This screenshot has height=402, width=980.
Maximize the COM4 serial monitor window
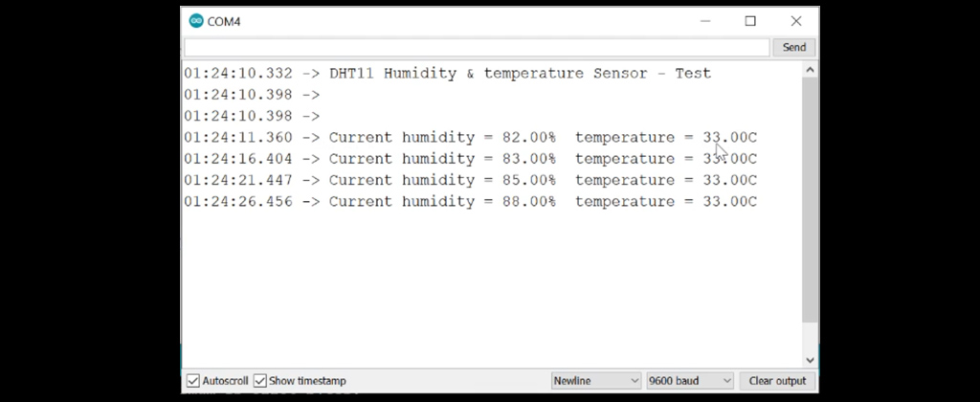pyautogui.click(x=750, y=21)
